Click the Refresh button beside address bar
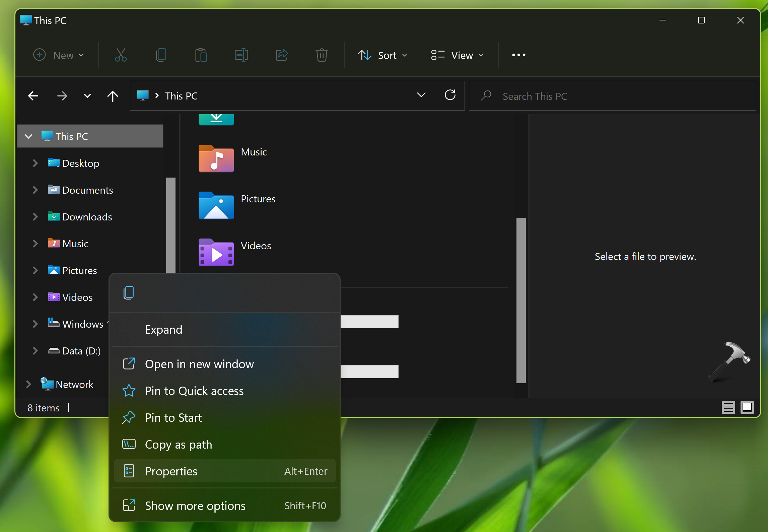Viewport: 768px width, 532px height. pyautogui.click(x=450, y=95)
